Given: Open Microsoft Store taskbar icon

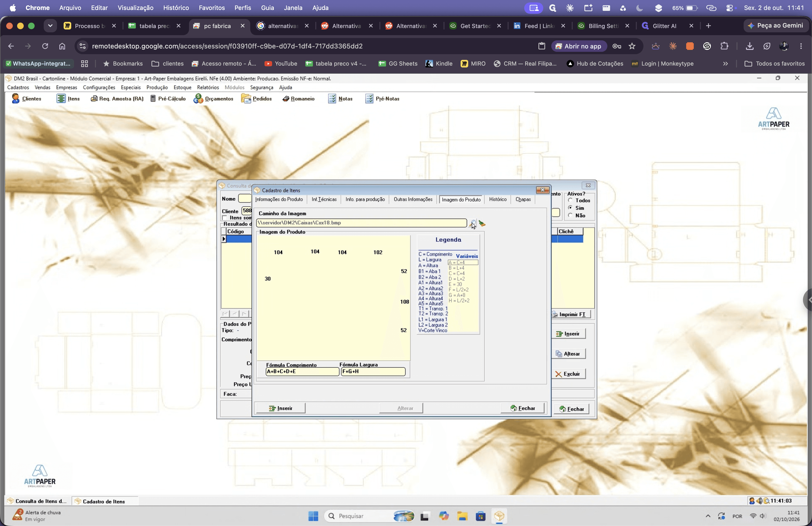Looking at the screenshot, I should pos(480,516).
